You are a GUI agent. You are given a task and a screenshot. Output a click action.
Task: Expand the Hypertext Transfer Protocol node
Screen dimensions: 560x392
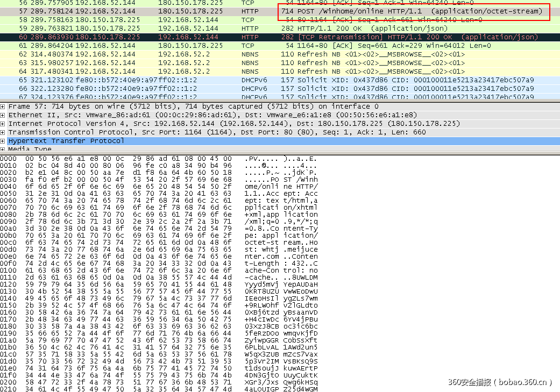[x=3, y=141]
